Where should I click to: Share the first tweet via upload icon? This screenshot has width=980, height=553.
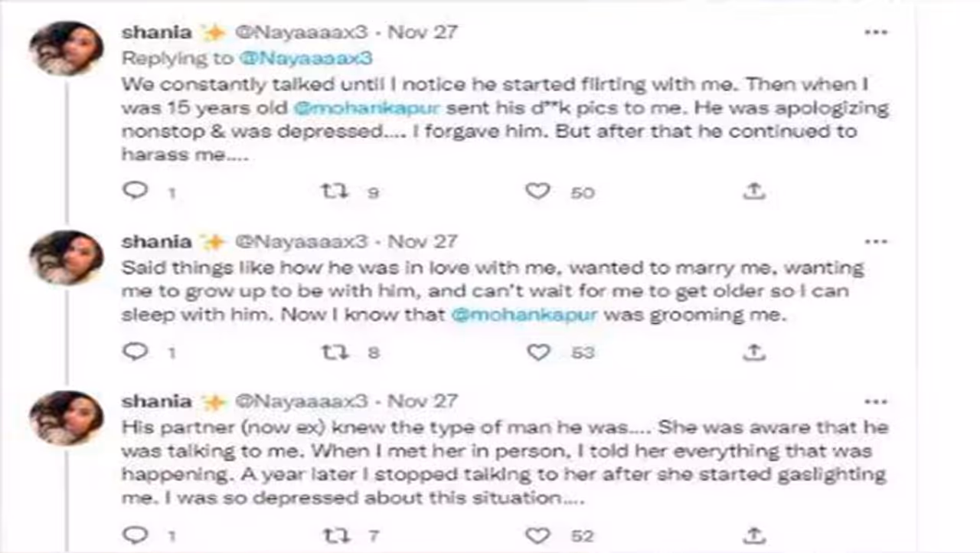[754, 191]
